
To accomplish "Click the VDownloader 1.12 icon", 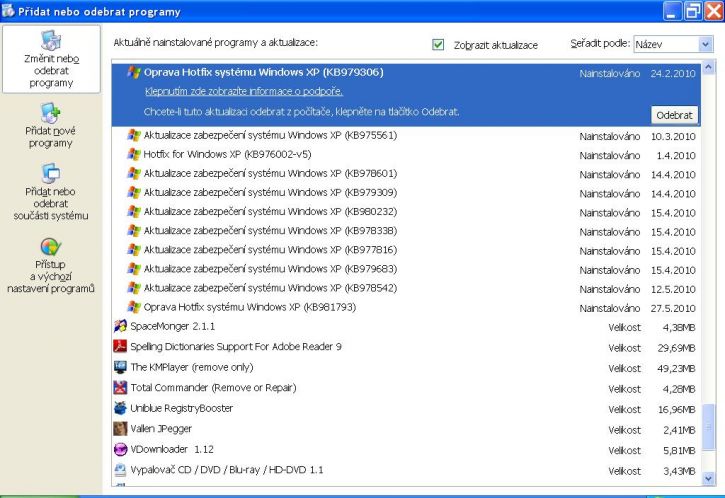I will click(x=120, y=449).
